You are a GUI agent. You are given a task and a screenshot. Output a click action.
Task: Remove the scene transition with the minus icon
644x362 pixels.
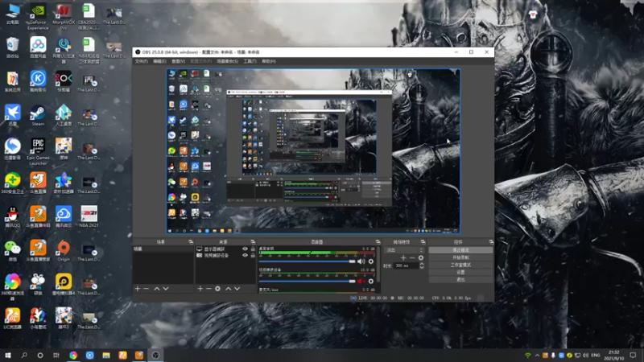412,257
